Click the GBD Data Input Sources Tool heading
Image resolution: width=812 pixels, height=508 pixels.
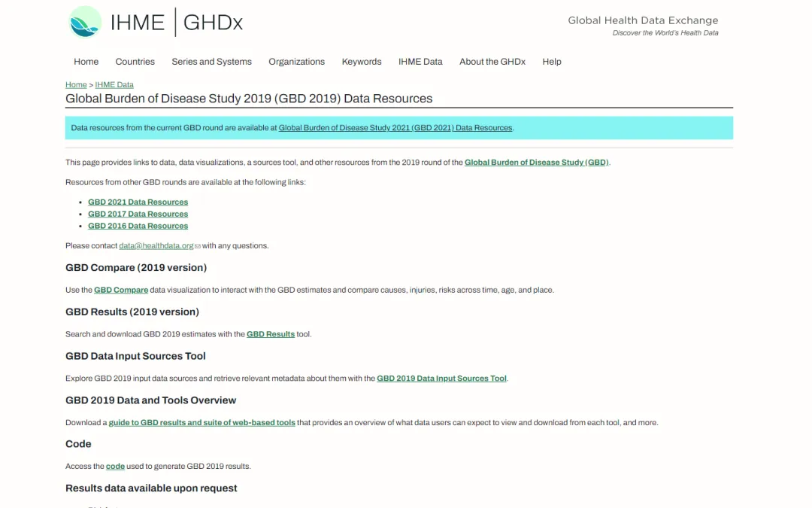[135, 356]
